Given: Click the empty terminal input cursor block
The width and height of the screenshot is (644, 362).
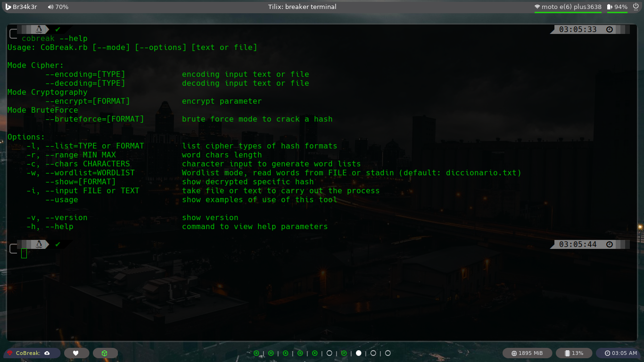Looking at the screenshot, I should [x=24, y=254].
